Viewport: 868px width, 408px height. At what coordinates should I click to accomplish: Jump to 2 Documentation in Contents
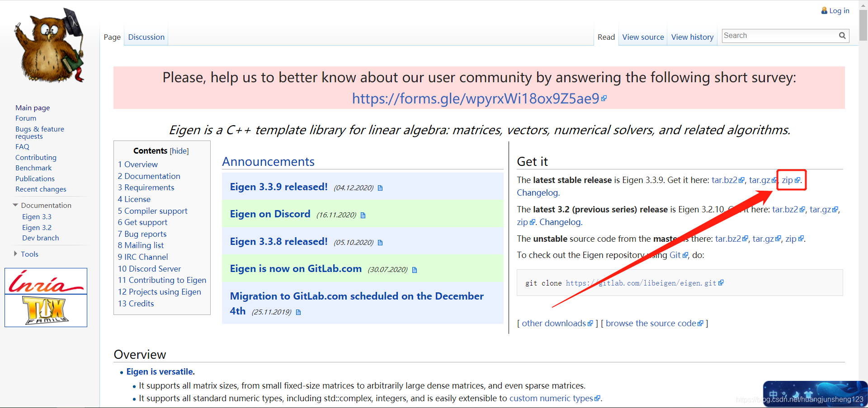[x=149, y=176]
